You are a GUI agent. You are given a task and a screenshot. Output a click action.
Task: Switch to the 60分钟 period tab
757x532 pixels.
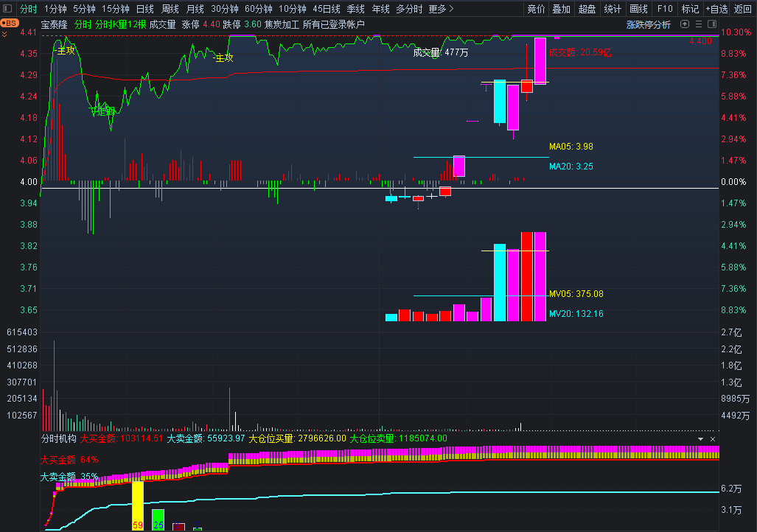(x=258, y=9)
